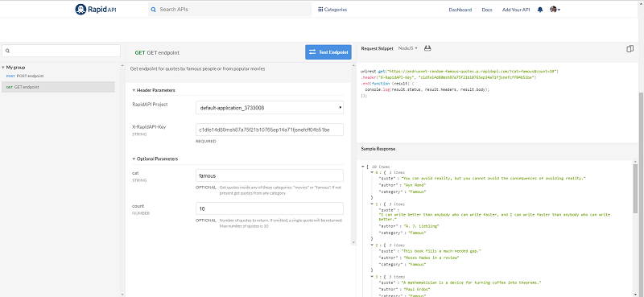The height and width of the screenshot is (297, 644).
Task: Open the NodeJS language dropdown
Action: (408, 48)
